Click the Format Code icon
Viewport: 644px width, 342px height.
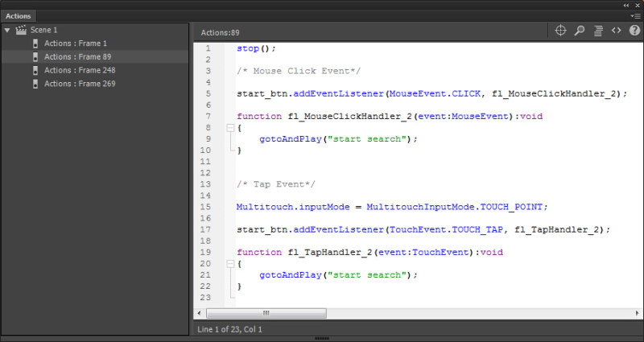[598, 31]
